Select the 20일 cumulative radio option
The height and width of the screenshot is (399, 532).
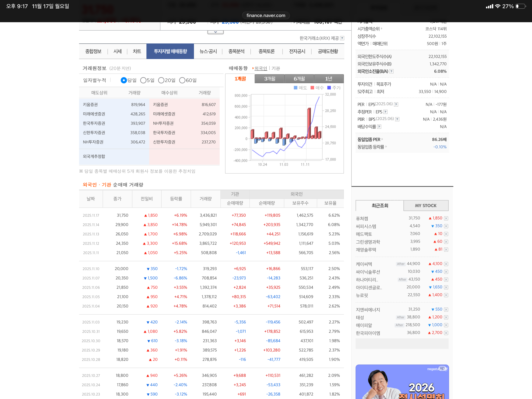coord(161,80)
